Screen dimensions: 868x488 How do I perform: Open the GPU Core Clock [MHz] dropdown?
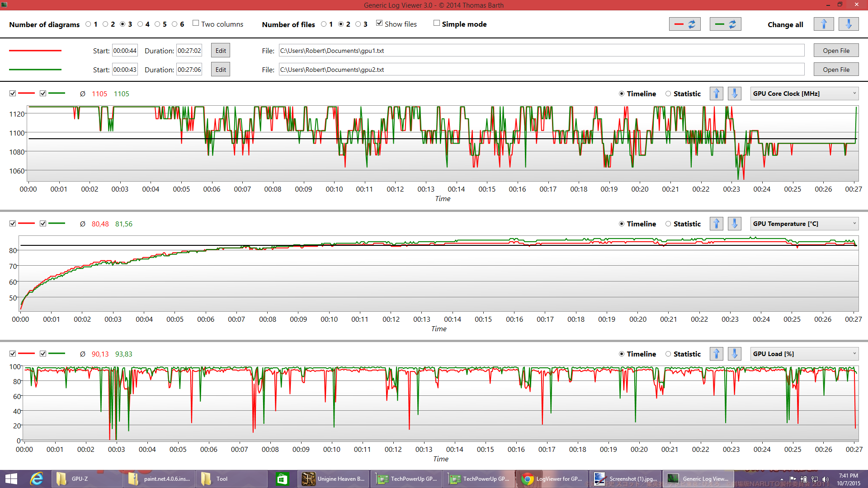[x=804, y=94]
